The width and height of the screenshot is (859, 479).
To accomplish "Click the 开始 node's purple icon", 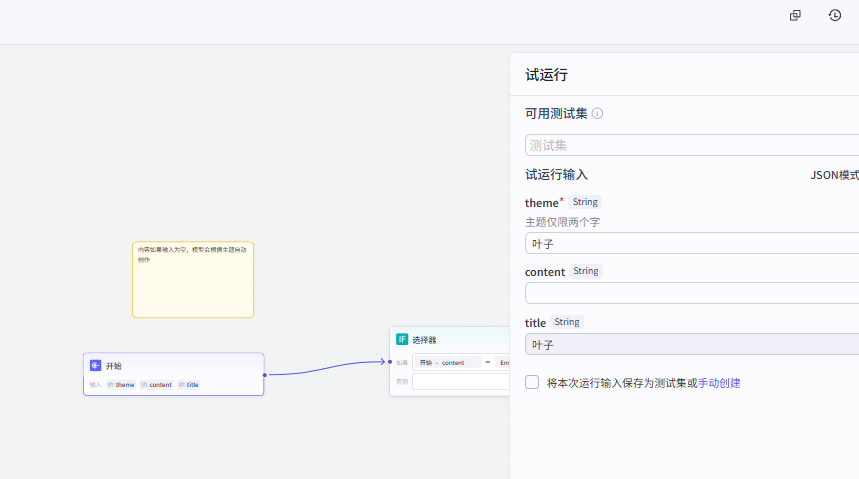I will (x=96, y=366).
